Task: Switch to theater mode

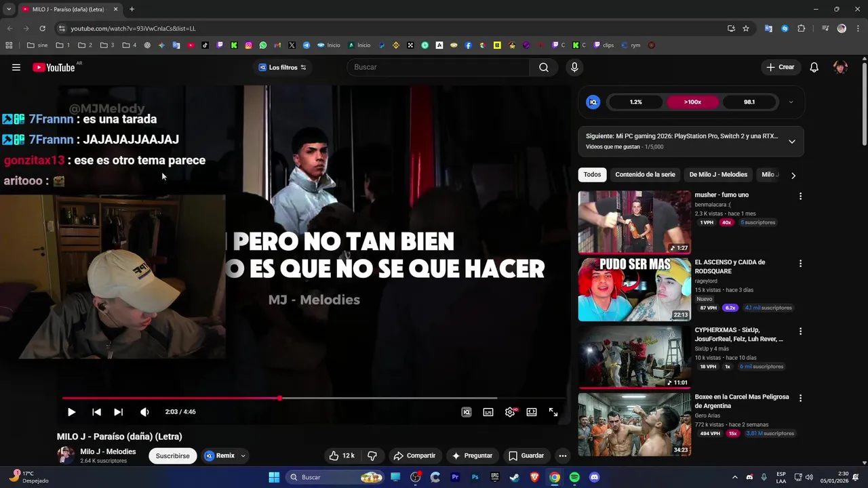Action: click(532, 412)
